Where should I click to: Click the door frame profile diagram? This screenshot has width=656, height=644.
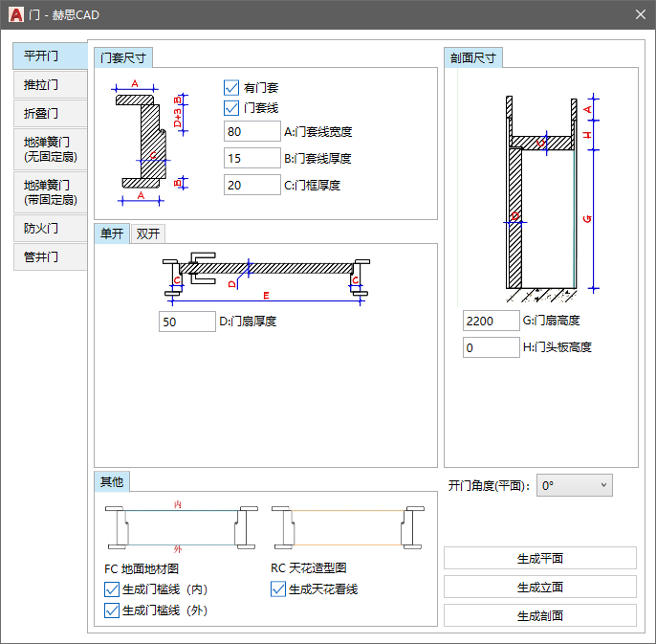pyautogui.click(x=150, y=144)
